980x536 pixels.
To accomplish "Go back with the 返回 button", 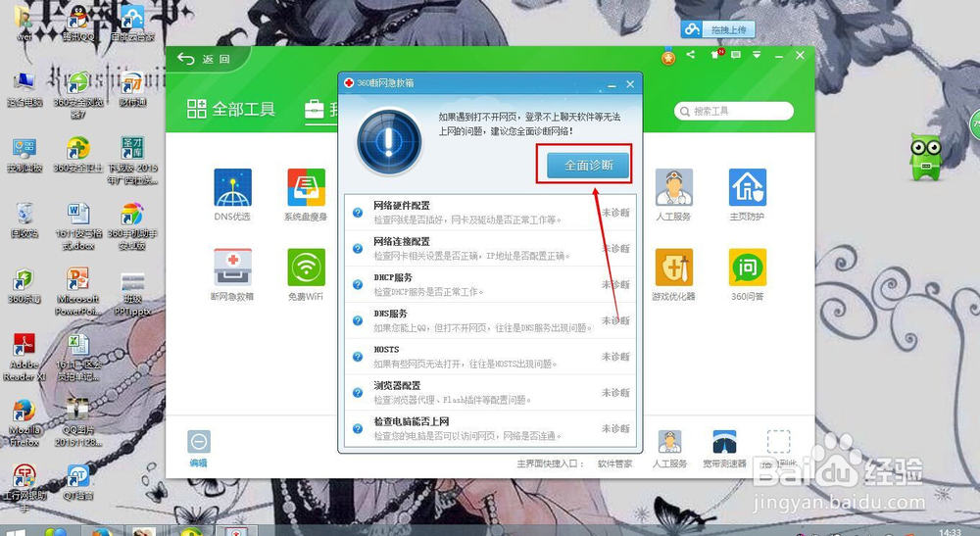I will click(204, 59).
